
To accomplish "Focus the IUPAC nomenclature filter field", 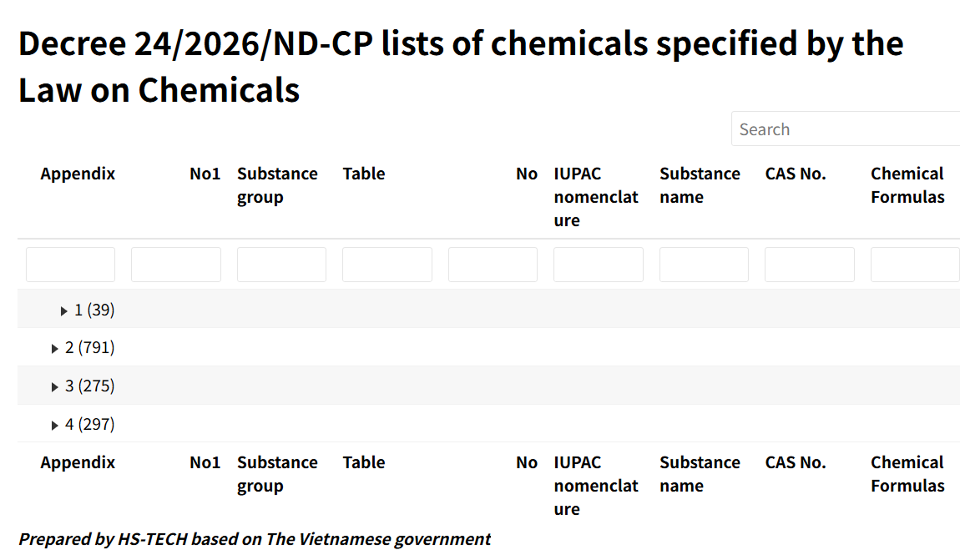I will 598,265.
